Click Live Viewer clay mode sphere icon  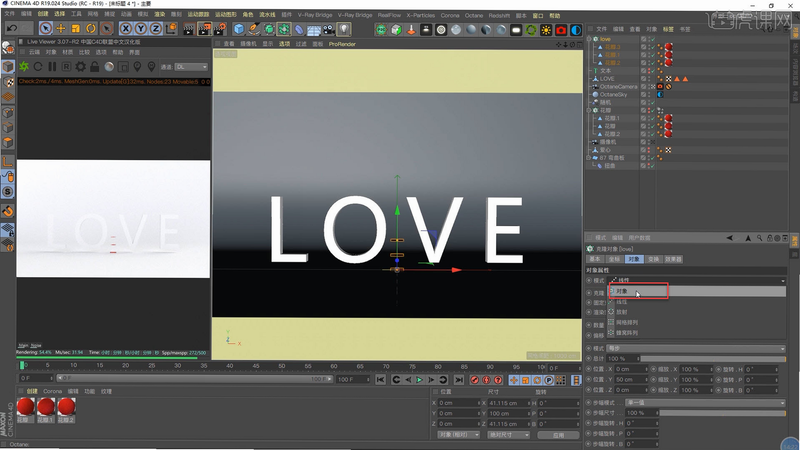click(x=109, y=66)
